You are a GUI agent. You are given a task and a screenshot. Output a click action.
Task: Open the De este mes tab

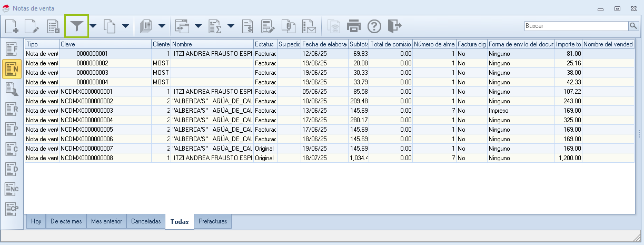tap(66, 222)
